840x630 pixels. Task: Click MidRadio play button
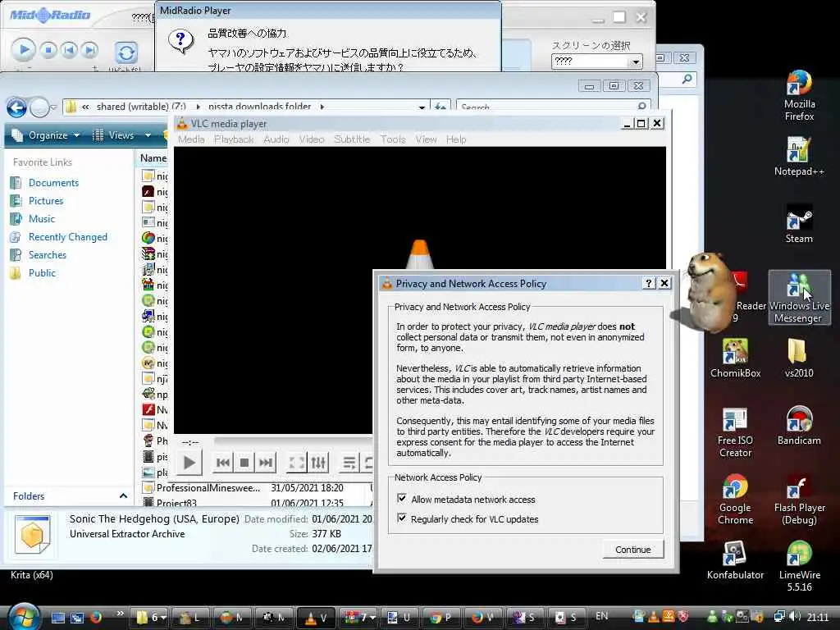(24, 50)
